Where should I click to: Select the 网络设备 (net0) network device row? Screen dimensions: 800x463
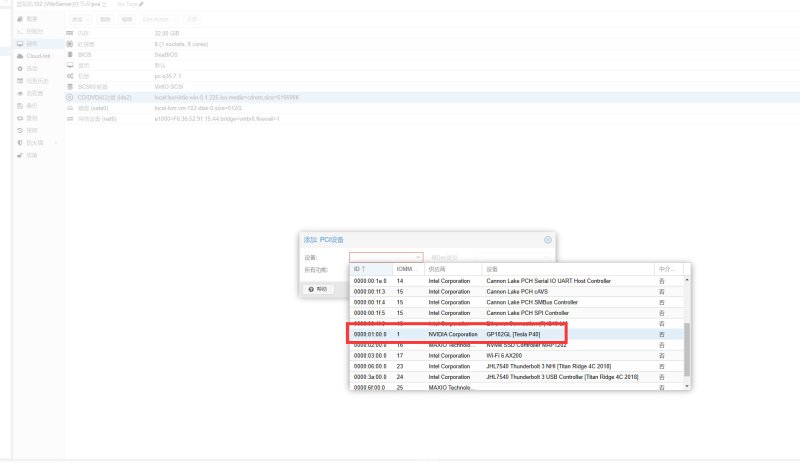[432, 119]
